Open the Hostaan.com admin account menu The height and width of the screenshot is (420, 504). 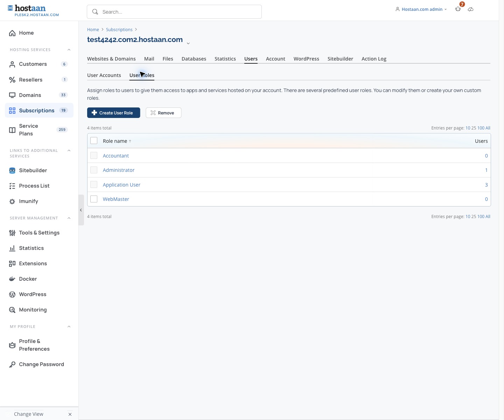(421, 9)
